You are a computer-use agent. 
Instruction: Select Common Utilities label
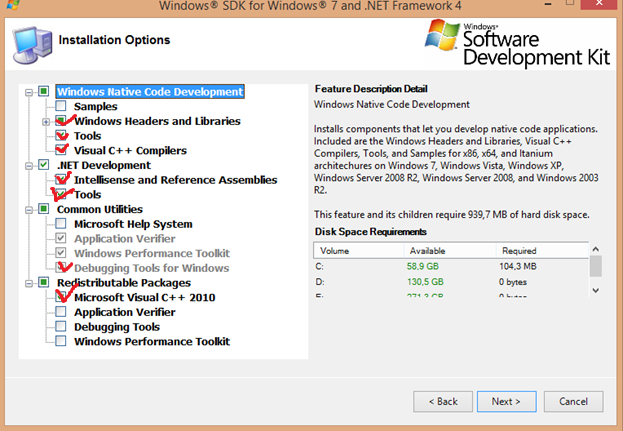[x=100, y=209]
